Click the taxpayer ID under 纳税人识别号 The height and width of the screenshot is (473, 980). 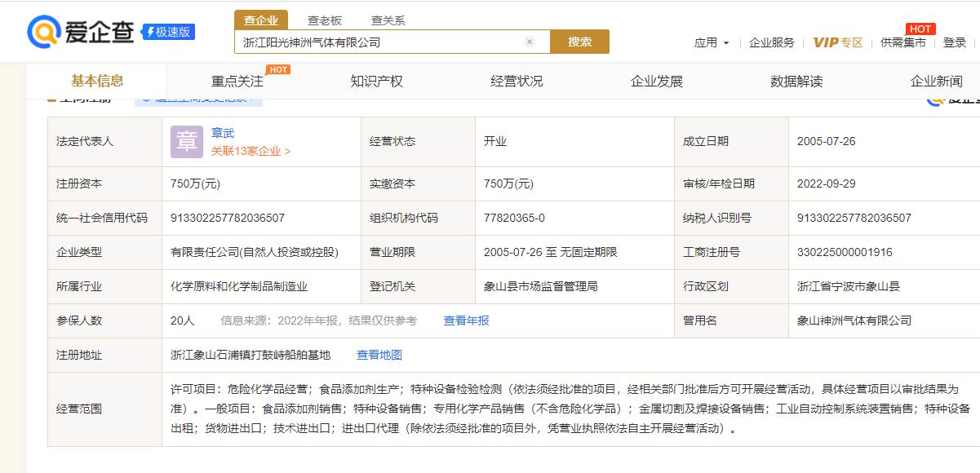[x=854, y=218]
